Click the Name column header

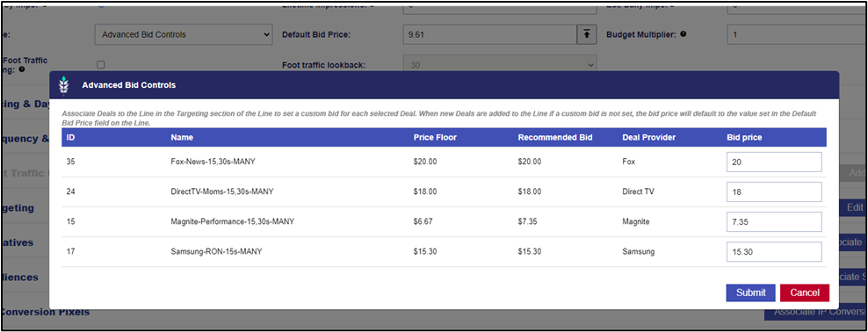(182, 137)
